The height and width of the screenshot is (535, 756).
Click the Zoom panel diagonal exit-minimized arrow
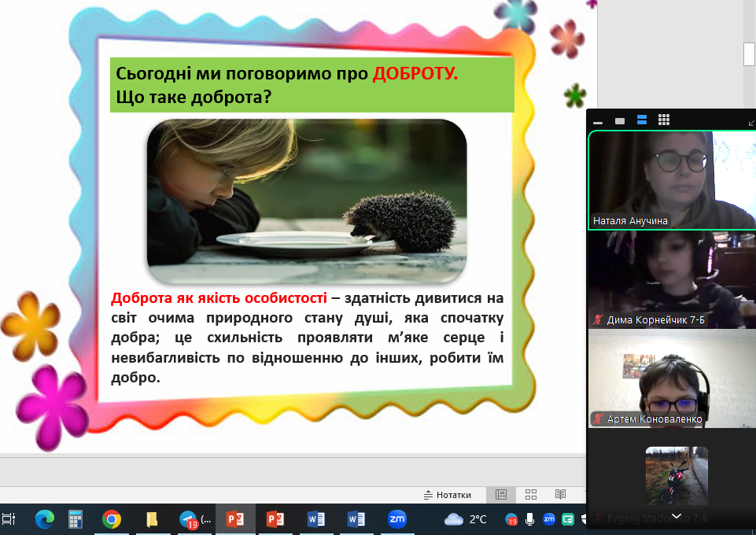click(x=751, y=124)
